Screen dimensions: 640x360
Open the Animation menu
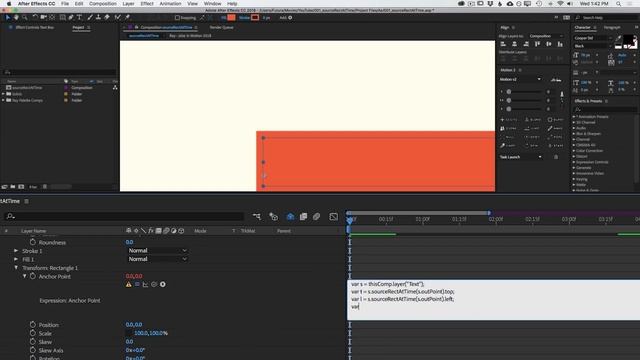click(170, 3)
